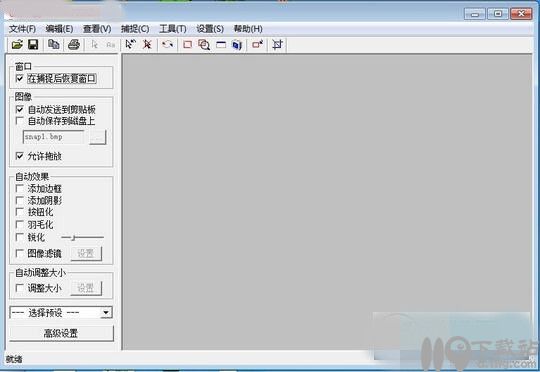Click the grayed-out cursor toolbar icon
540x372 pixels.
(94, 45)
